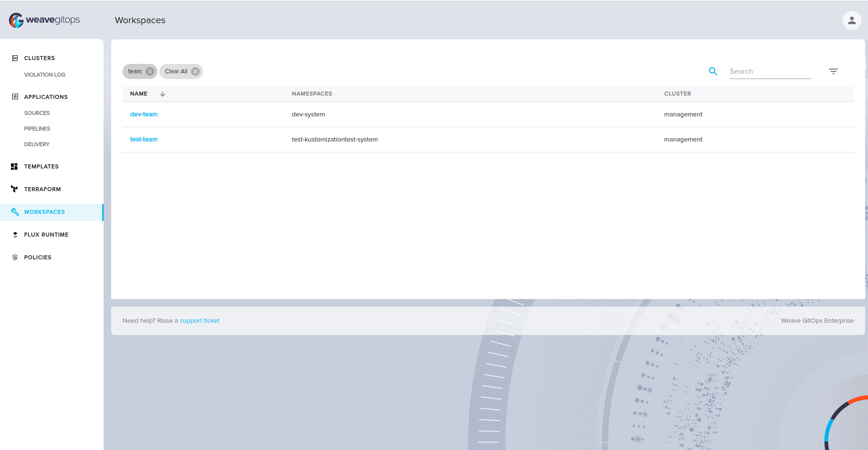Viewport: 868px width, 450px height.
Task: Click the dev-system namespace cell
Action: (x=308, y=115)
